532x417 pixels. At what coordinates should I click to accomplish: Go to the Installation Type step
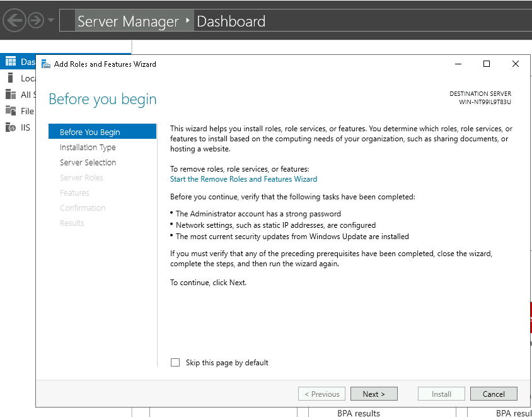pos(88,147)
